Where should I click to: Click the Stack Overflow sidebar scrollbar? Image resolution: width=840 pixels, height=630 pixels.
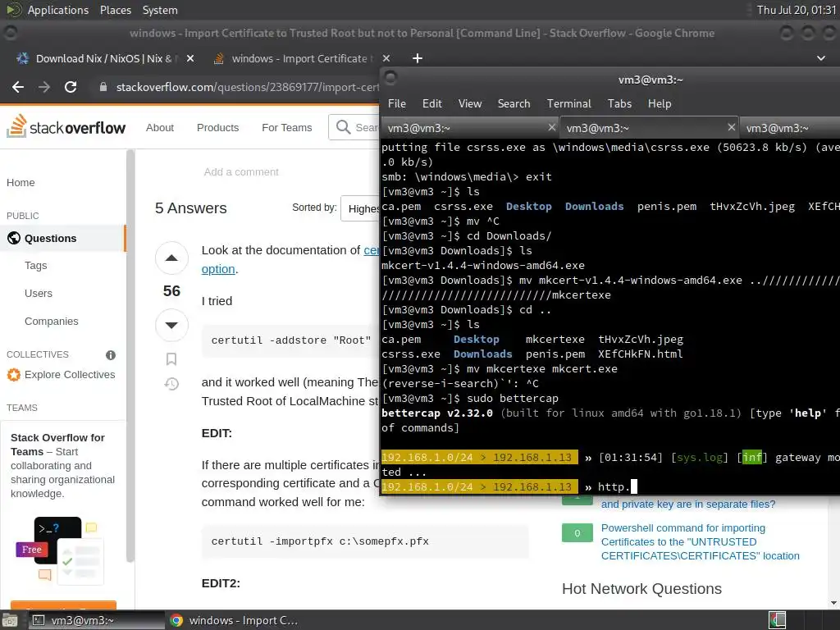(x=130, y=356)
